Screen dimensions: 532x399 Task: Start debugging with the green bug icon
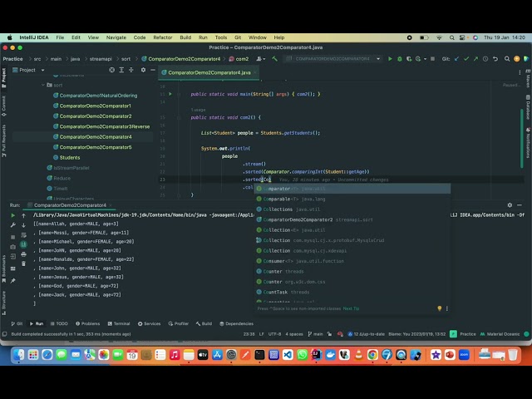click(399, 59)
